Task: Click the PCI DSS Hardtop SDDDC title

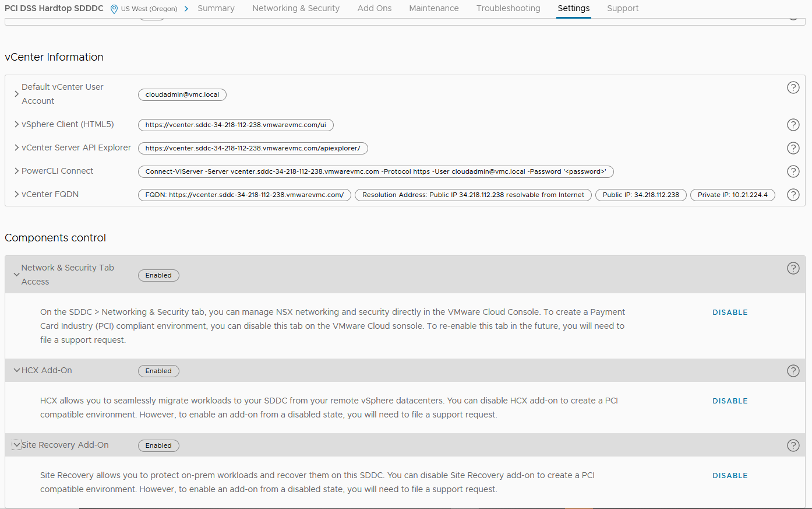Action: pos(54,8)
